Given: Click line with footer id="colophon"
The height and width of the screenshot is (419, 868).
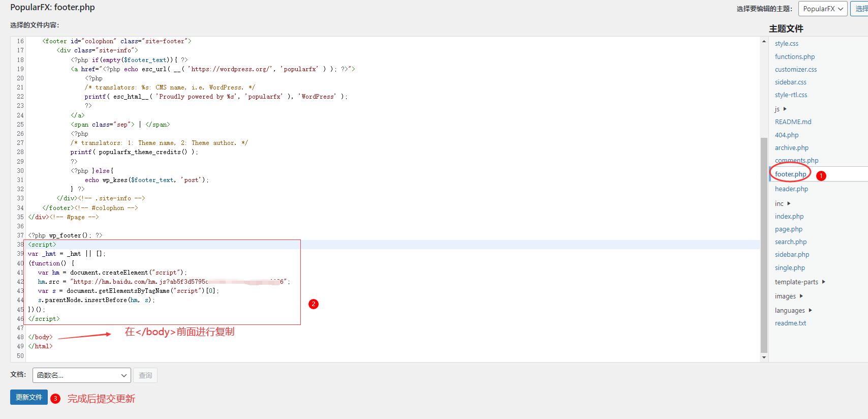Looking at the screenshot, I should coord(117,41).
